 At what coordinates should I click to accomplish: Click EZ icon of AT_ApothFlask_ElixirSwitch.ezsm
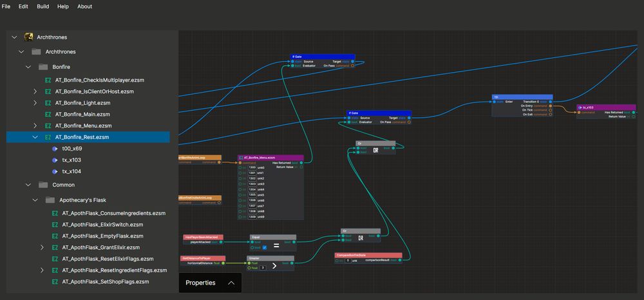point(55,225)
